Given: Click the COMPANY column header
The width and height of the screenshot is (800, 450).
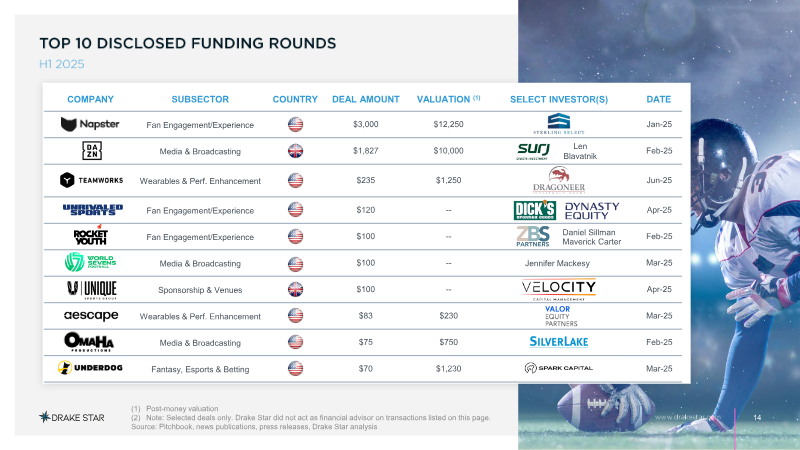Looking at the screenshot, I should pos(90,99).
